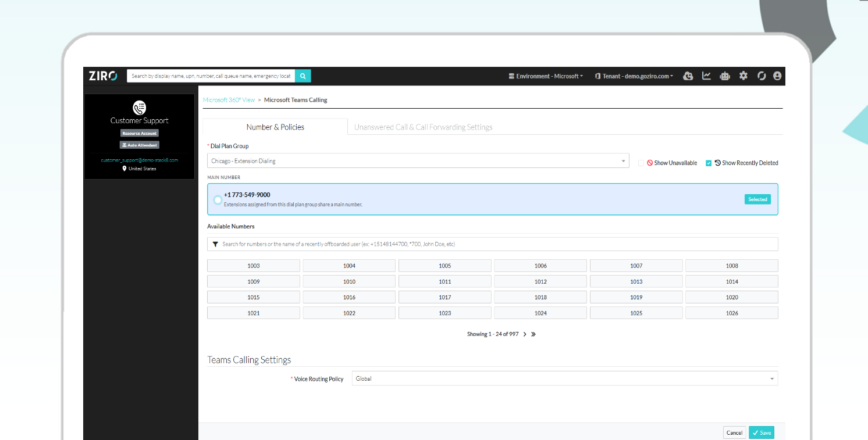This screenshot has width=868, height=440.
Task: Select extension 1012
Action: (540, 281)
